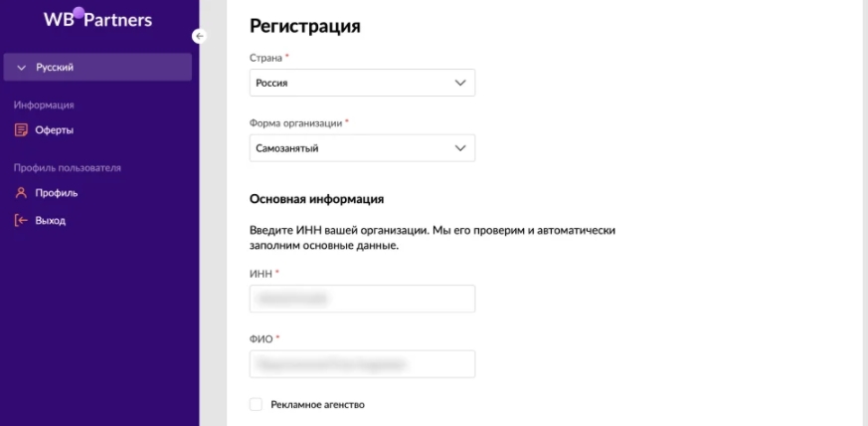Click the ФИО input field
The height and width of the screenshot is (426, 868).
click(362, 364)
